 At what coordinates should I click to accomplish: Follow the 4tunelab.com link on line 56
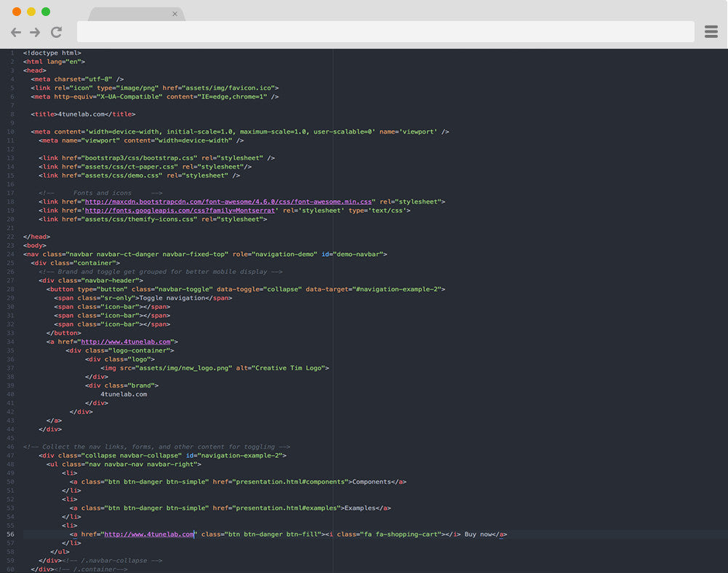click(x=149, y=534)
